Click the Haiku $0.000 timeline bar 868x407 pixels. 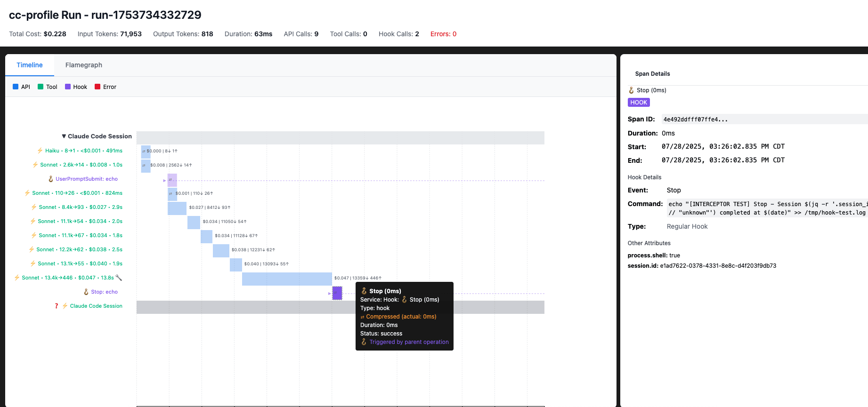[146, 152]
